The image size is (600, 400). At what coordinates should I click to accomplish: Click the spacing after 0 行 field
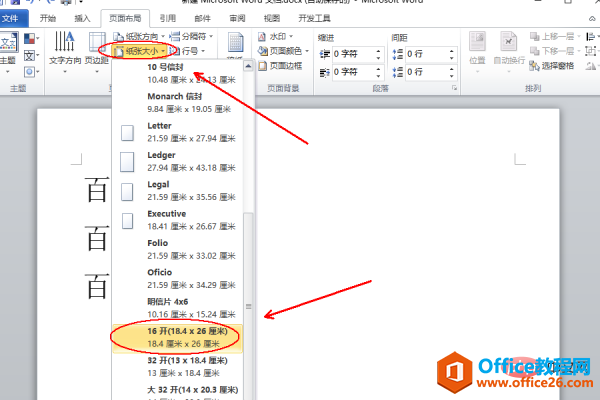click(427, 72)
